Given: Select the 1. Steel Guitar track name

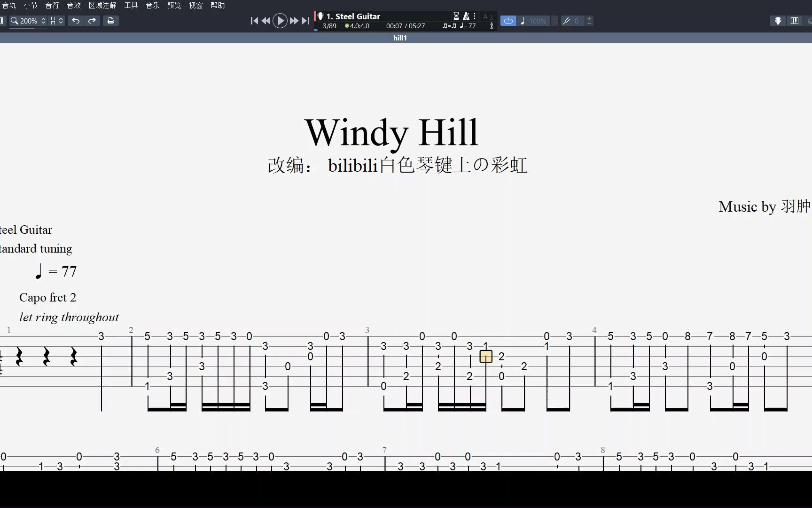Looking at the screenshot, I should (x=353, y=16).
